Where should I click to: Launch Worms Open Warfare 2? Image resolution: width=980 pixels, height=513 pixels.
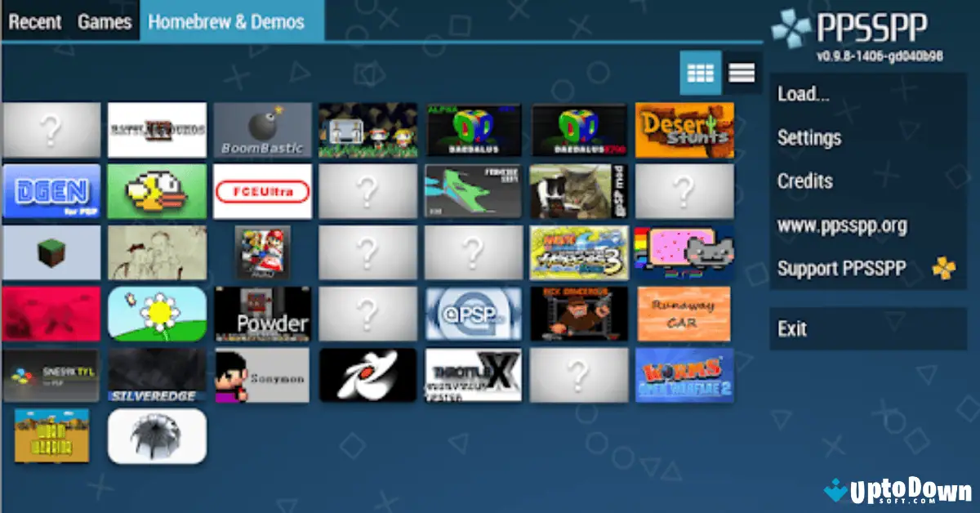684,375
